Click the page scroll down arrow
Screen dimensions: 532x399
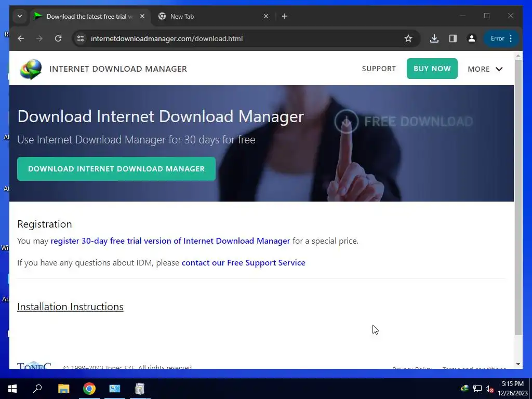tap(518, 364)
